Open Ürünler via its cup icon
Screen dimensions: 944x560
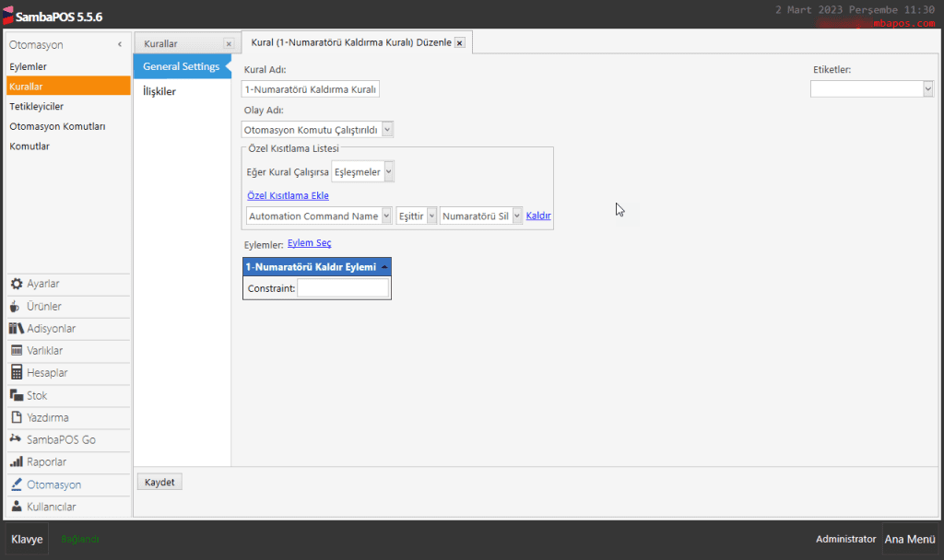click(x=17, y=306)
